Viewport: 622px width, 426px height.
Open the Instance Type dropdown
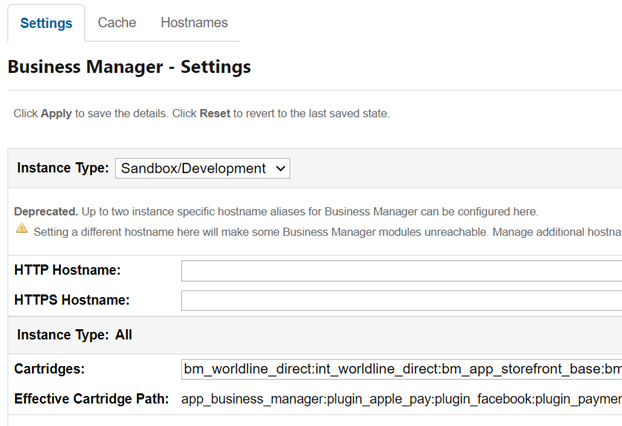202,168
